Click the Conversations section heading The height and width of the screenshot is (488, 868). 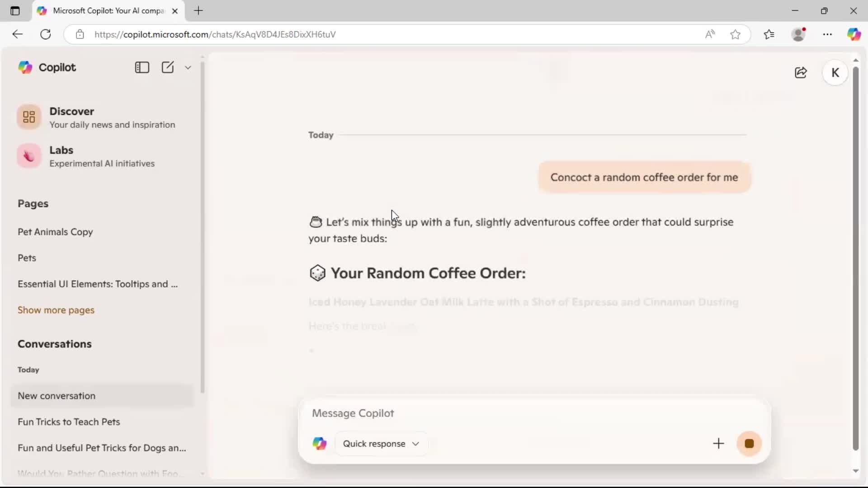click(55, 344)
